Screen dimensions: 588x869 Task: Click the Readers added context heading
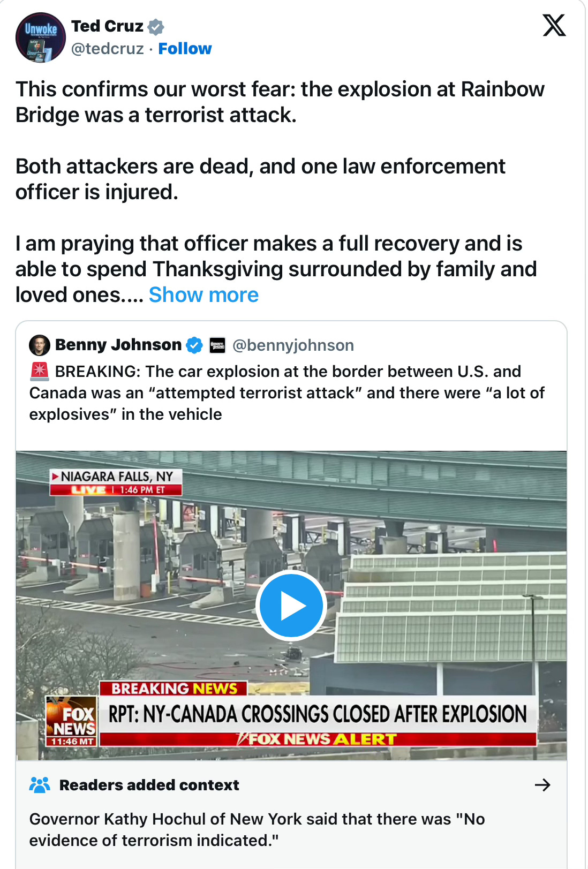click(149, 785)
